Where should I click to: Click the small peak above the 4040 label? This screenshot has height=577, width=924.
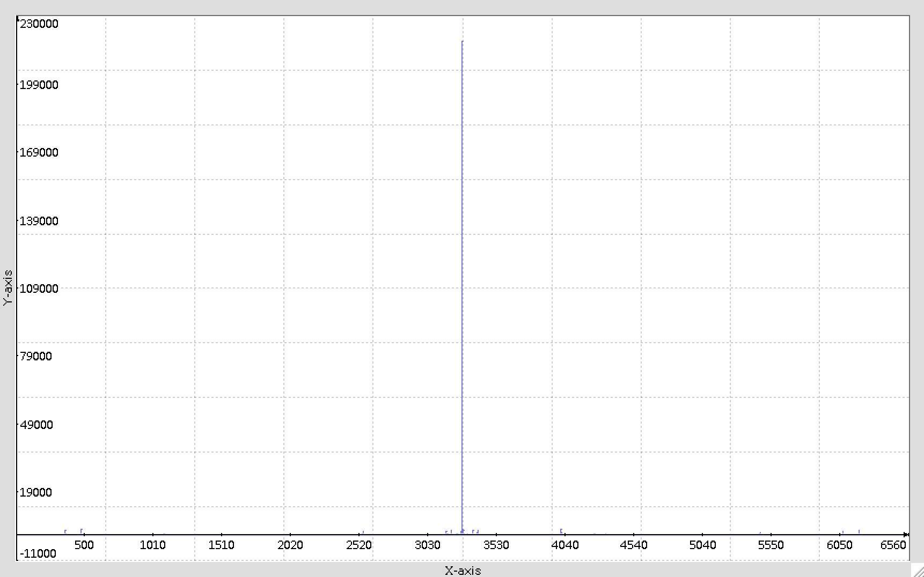(x=561, y=531)
